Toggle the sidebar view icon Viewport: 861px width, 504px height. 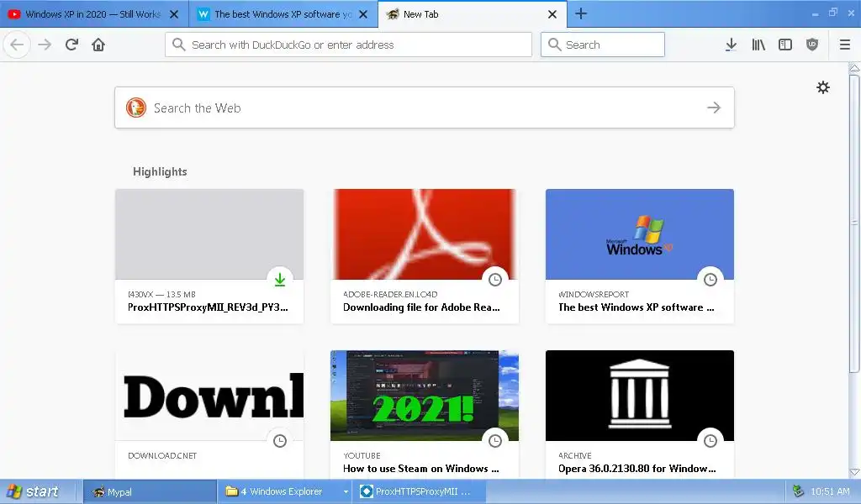point(785,45)
